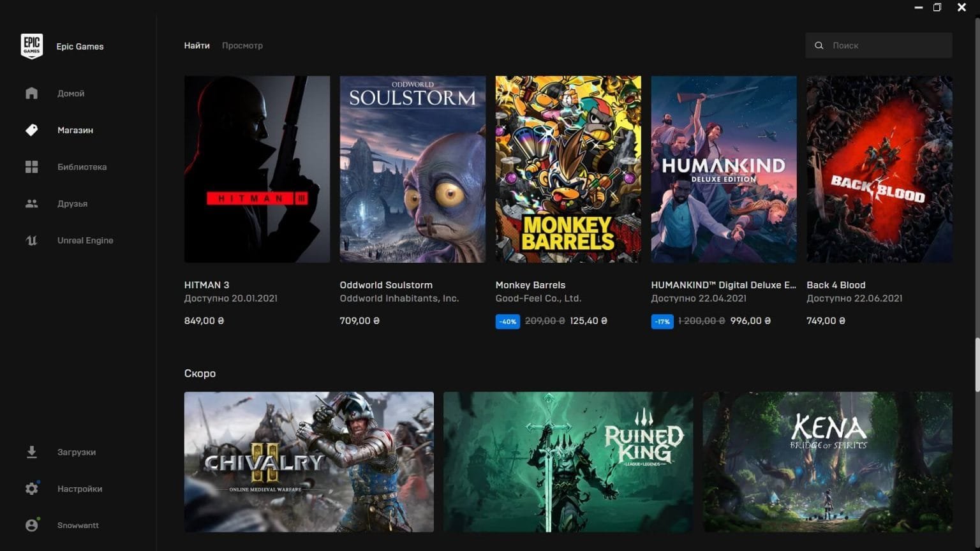Open the Back 4 Blood title link
The width and height of the screenshot is (980, 551).
pos(836,285)
